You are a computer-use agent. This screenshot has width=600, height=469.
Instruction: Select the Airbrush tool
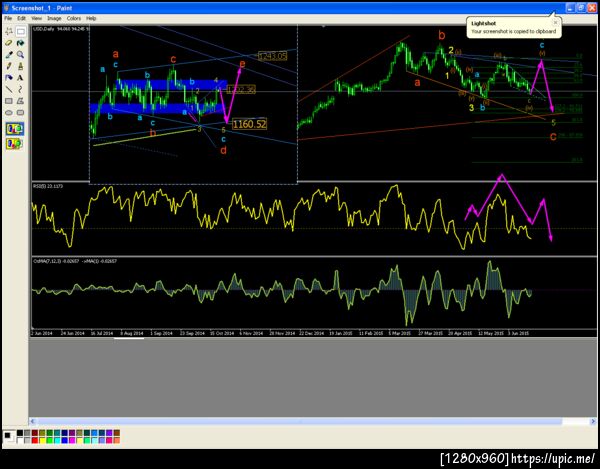tap(9, 78)
